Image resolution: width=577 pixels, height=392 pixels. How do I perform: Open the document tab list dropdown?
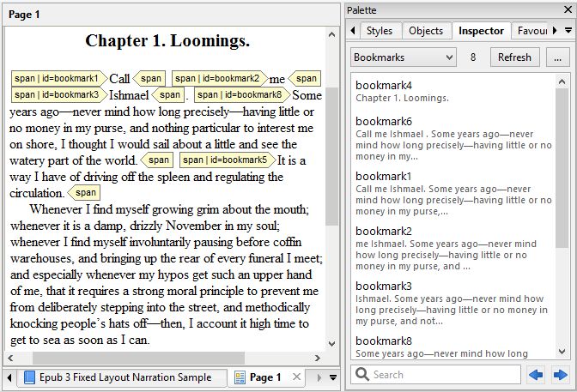332,377
